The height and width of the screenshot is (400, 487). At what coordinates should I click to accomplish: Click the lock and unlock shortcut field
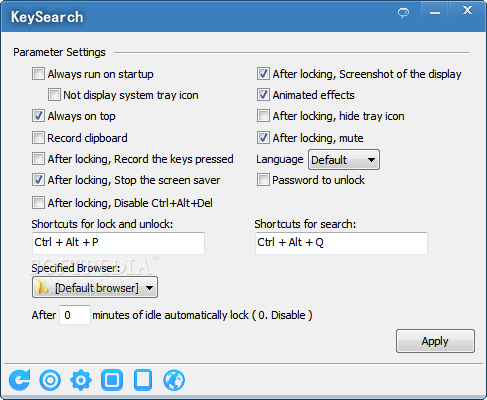tap(118, 243)
